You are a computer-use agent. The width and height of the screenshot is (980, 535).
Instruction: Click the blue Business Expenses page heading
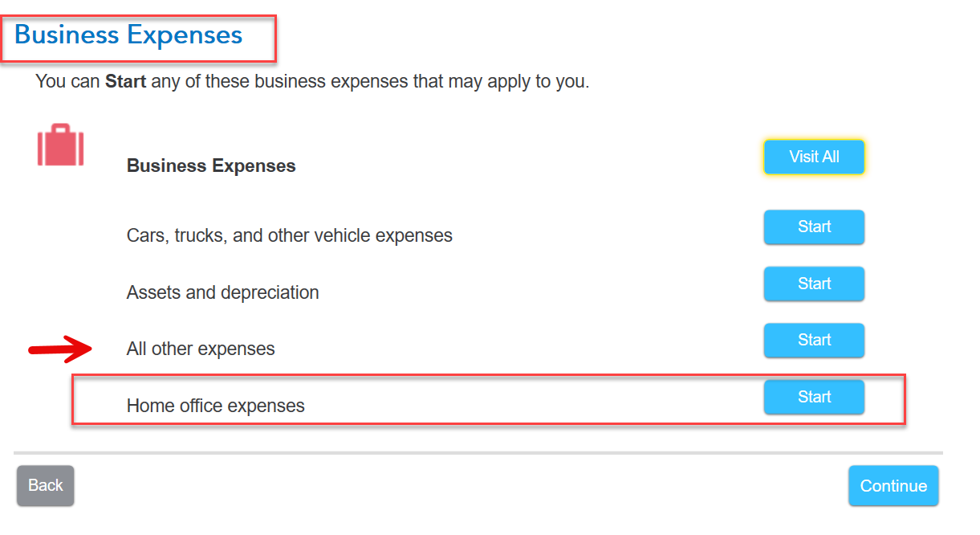pyautogui.click(x=128, y=35)
